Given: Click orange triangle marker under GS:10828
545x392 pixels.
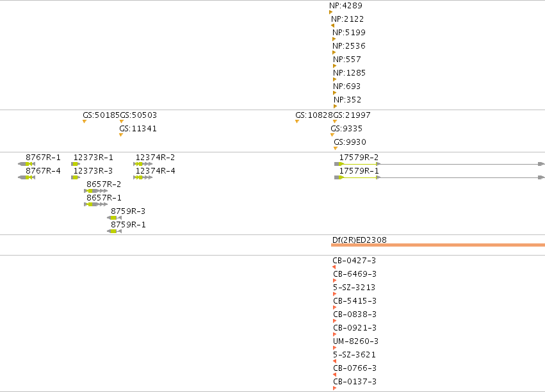Looking at the screenshot, I should tap(297, 121).
